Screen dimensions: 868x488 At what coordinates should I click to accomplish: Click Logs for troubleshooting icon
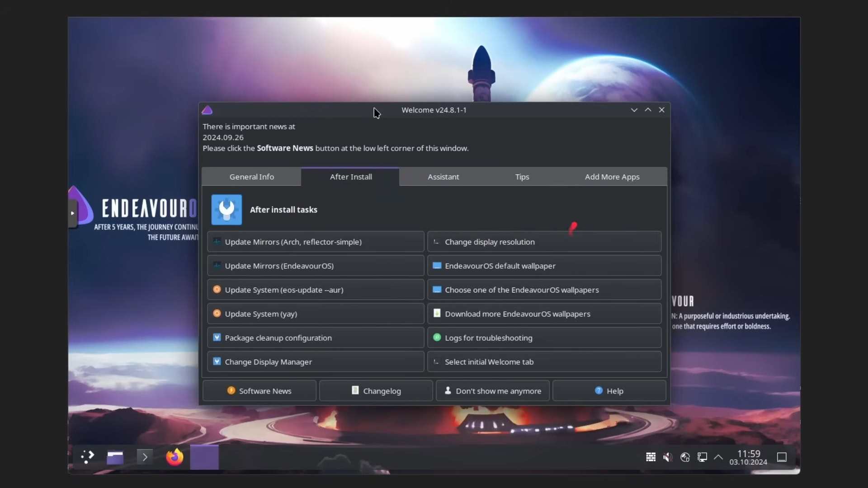coord(437,337)
